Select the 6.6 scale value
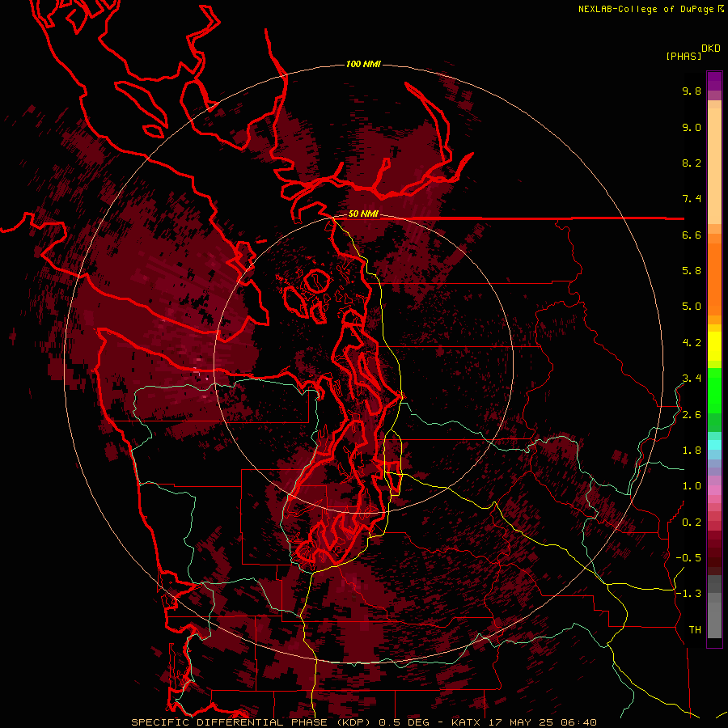Viewport: 728px width, 728px height. (692, 235)
